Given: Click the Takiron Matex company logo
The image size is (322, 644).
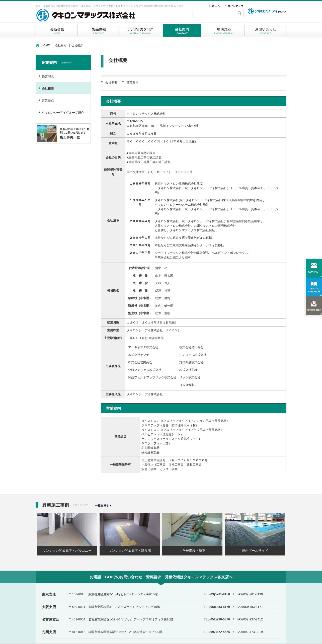Looking at the screenshot, I should coord(86,15).
